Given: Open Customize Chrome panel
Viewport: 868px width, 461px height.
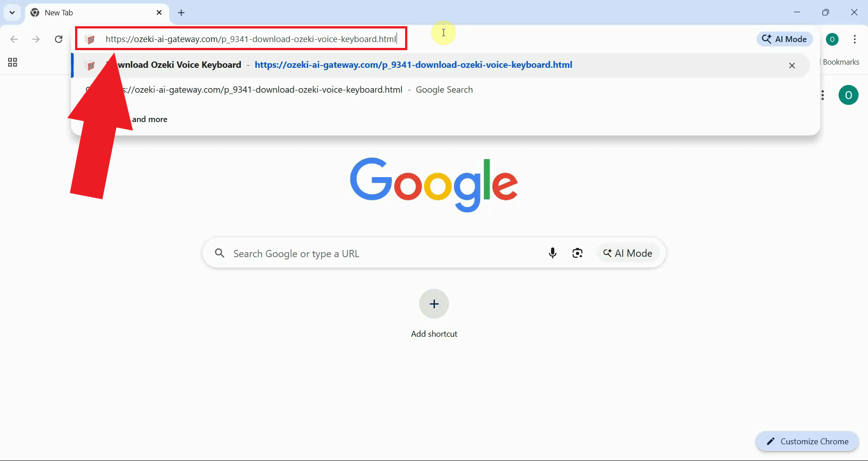Looking at the screenshot, I should tap(807, 442).
